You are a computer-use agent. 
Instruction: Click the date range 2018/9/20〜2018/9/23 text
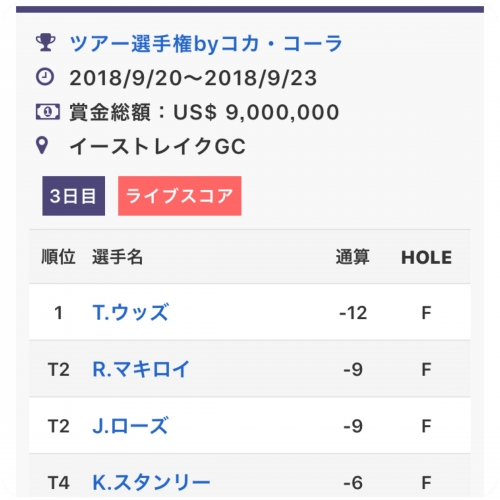click(193, 78)
